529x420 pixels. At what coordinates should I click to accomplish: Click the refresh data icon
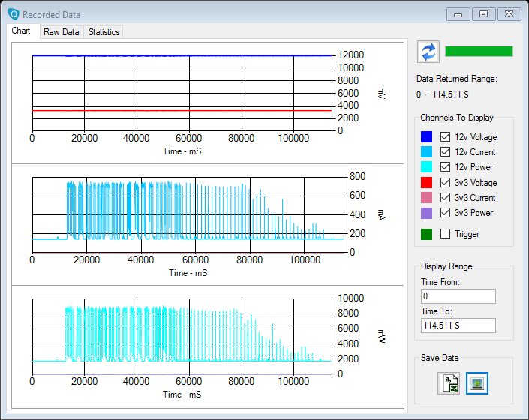coord(428,52)
